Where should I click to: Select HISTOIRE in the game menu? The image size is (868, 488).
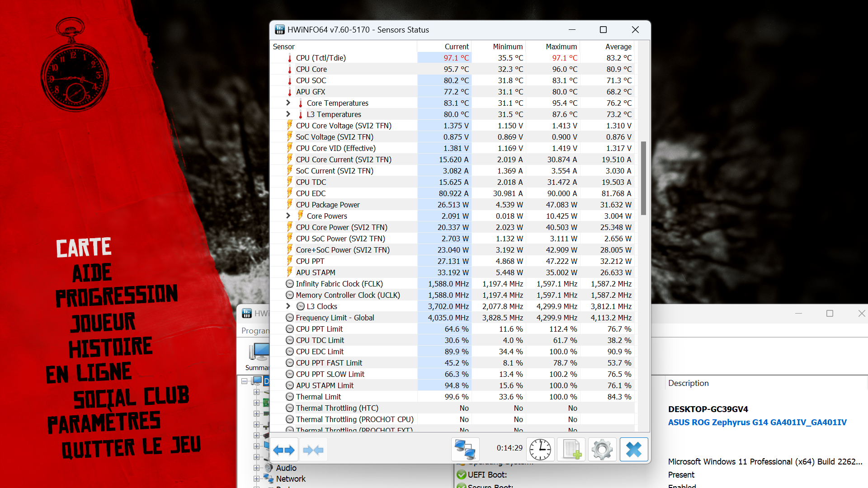pyautogui.click(x=110, y=347)
